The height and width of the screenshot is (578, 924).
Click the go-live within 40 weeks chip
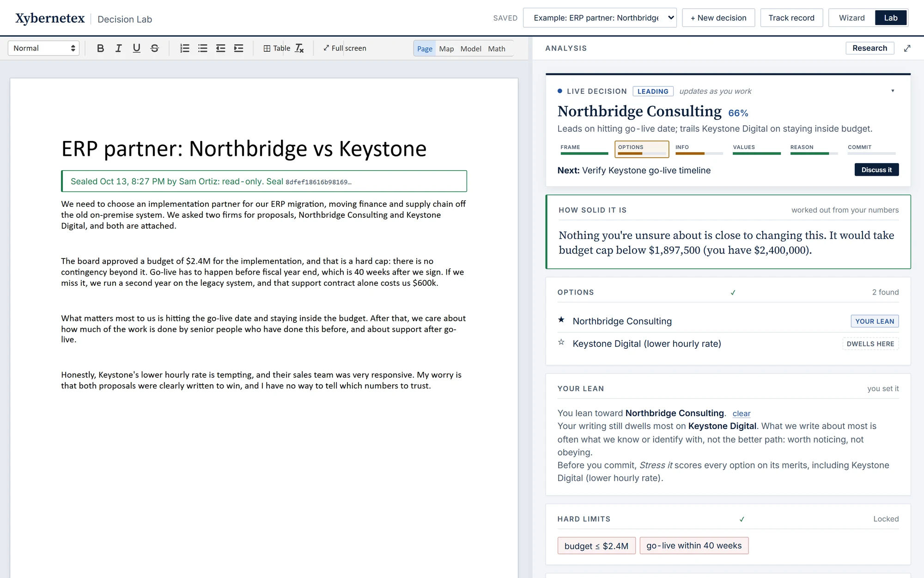coord(694,546)
